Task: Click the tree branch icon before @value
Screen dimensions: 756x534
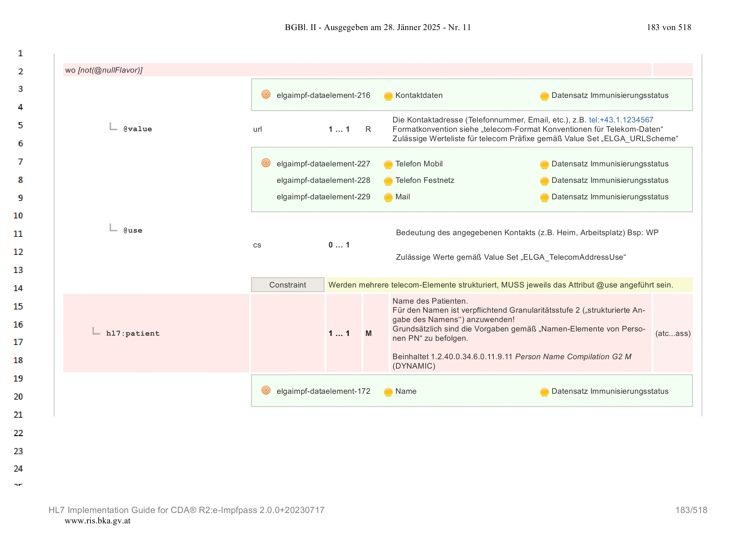Action: (x=113, y=127)
